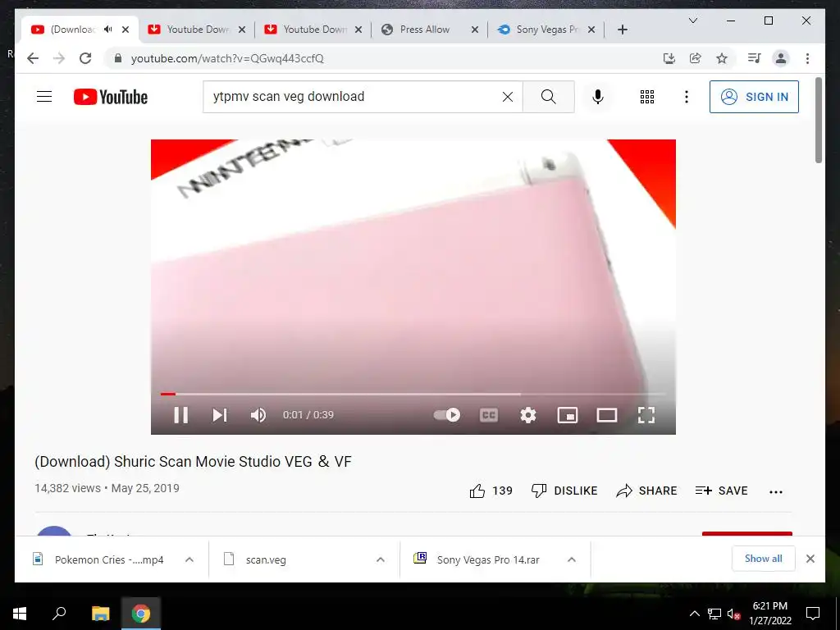This screenshot has width=840, height=630.
Task: Open the system volume tray icon
Action: click(x=733, y=614)
